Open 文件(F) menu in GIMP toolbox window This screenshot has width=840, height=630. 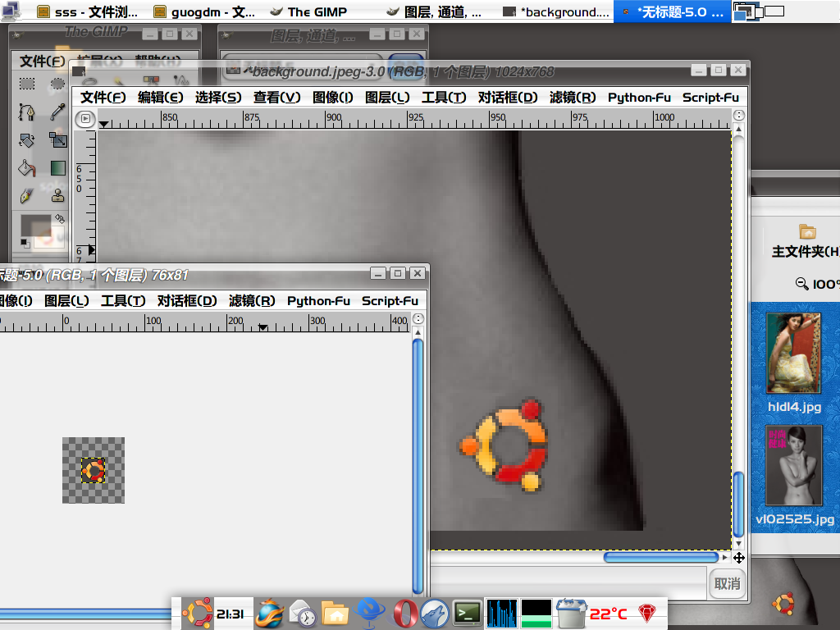43,61
